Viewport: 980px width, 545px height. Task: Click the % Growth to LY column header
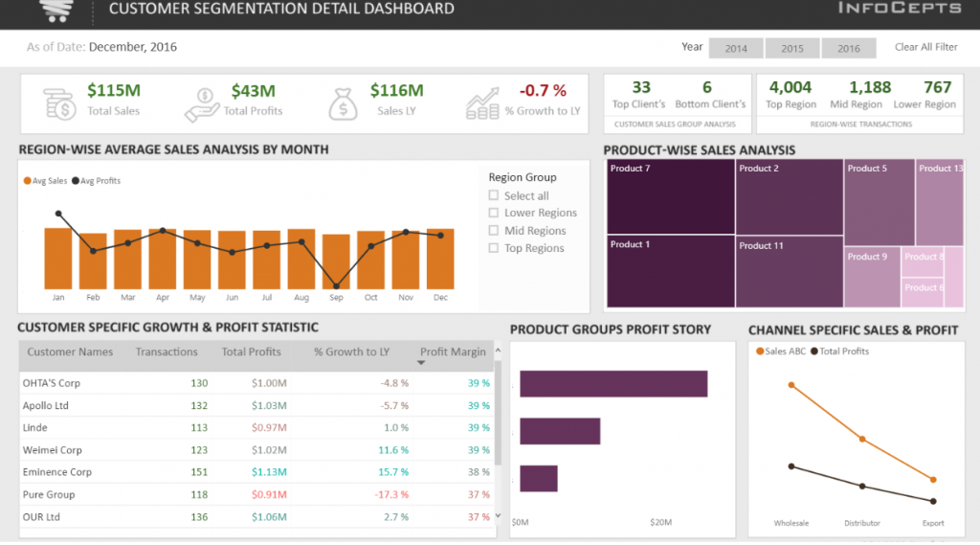pos(351,352)
